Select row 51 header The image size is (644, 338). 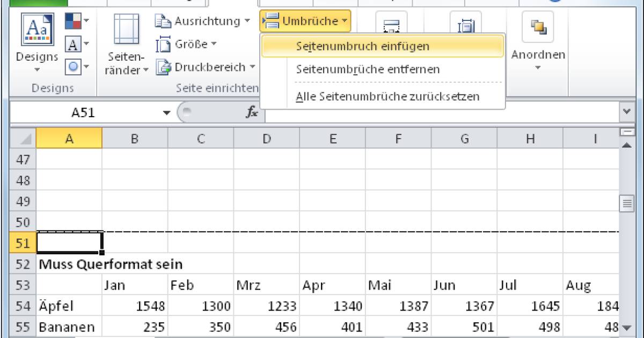23,243
